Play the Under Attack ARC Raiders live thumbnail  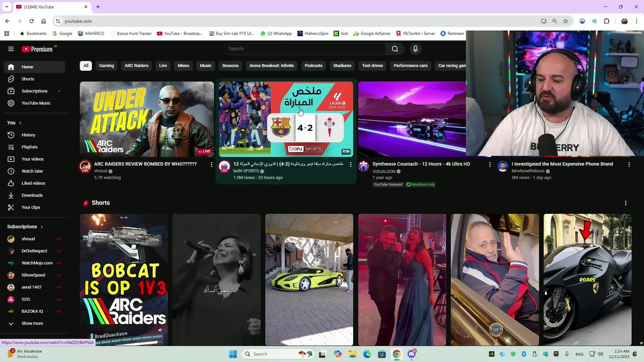tap(147, 119)
